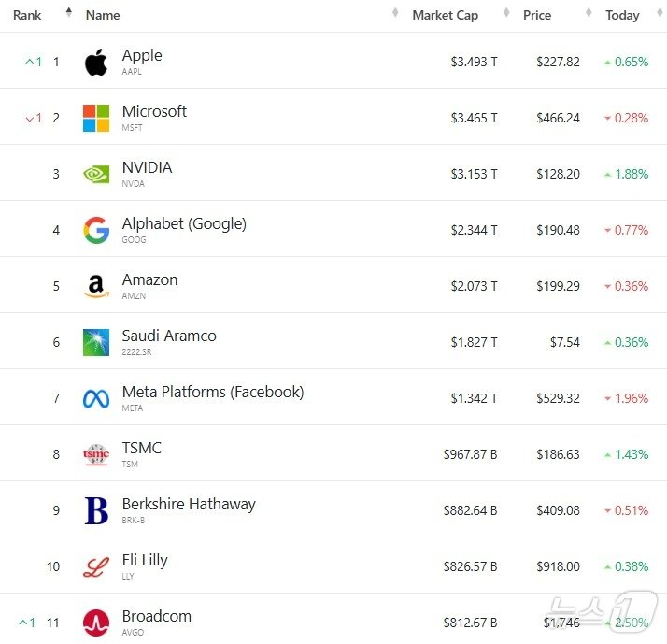Click the Google logo icon

[96, 230]
